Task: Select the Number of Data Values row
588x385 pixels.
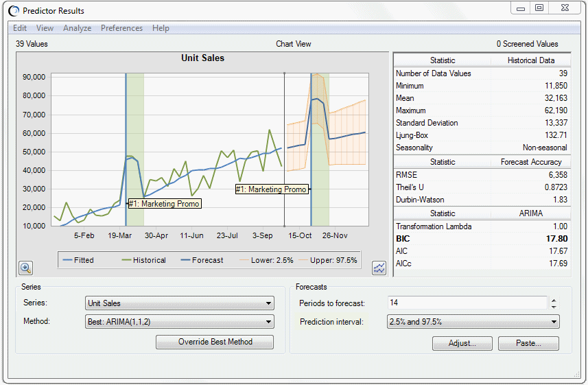Action: 482,73
